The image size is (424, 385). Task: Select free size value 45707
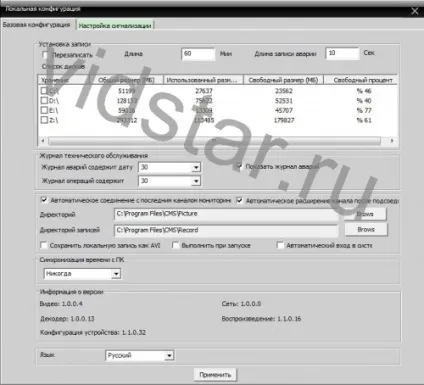[x=284, y=110]
